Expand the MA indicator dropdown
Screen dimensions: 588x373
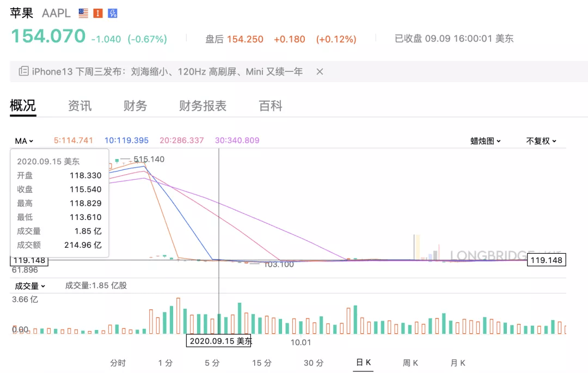click(24, 141)
